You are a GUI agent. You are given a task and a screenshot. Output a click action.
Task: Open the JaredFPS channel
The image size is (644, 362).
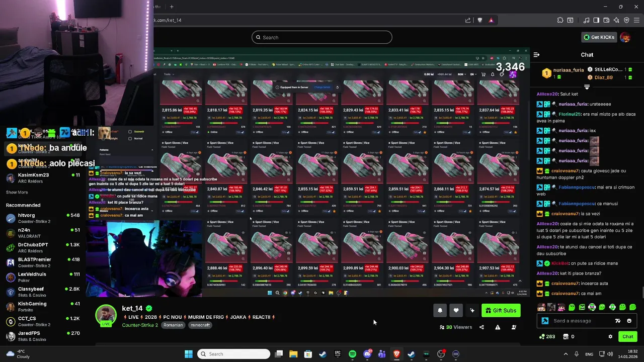click(43, 336)
